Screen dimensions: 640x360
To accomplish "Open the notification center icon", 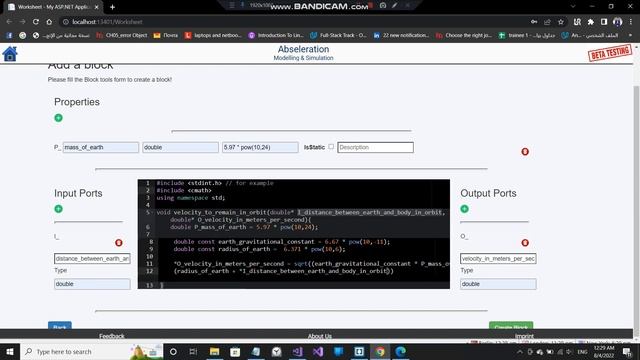I will tap(627, 351).
